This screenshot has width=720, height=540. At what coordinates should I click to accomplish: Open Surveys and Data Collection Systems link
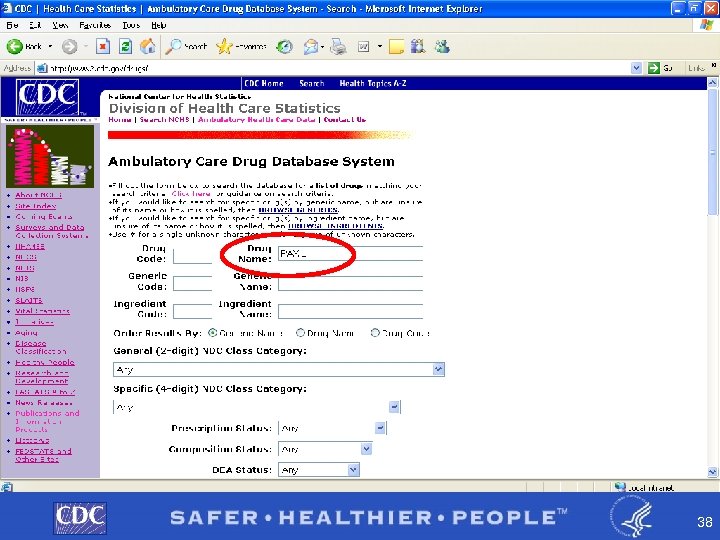point(51,231)
